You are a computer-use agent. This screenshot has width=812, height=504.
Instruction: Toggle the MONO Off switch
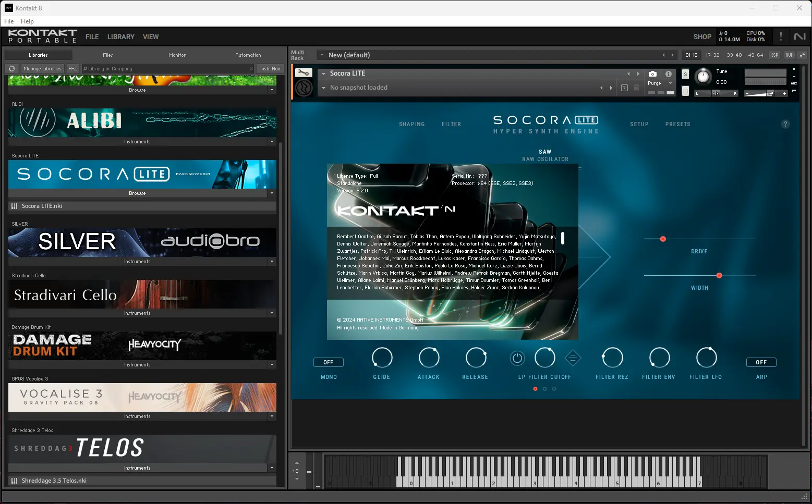click(x=328, y=362)
